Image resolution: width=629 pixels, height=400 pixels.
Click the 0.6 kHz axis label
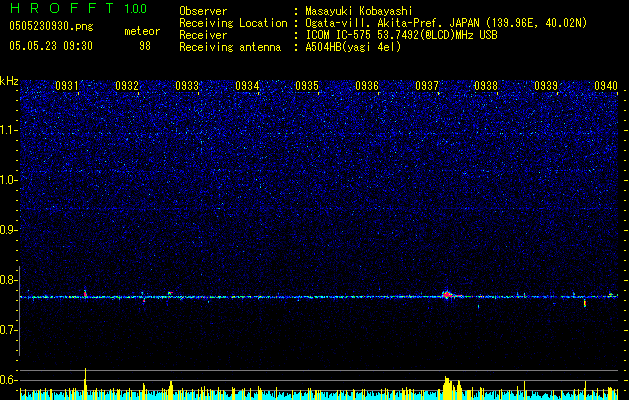coord(9,380)
